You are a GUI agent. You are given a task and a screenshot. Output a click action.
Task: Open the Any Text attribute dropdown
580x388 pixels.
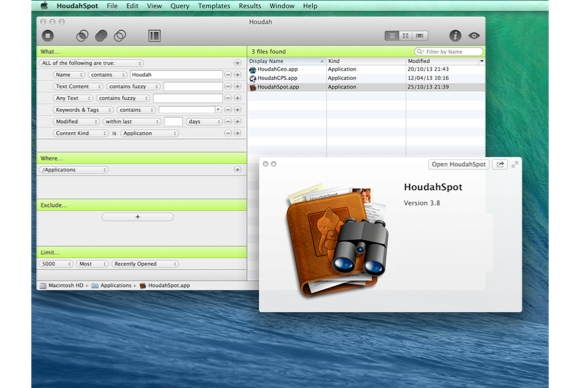click(x=73, y=98)
